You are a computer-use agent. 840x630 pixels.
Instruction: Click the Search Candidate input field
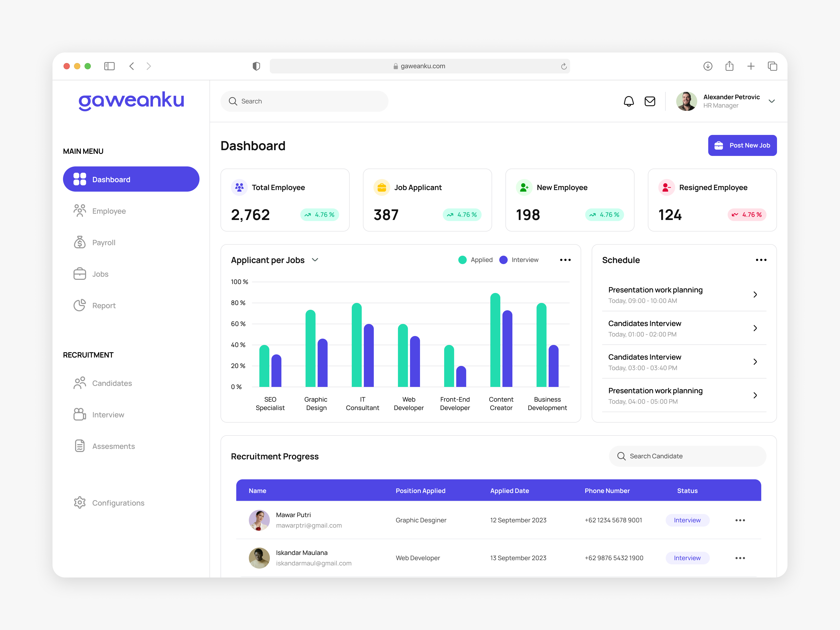coord(687,456)
